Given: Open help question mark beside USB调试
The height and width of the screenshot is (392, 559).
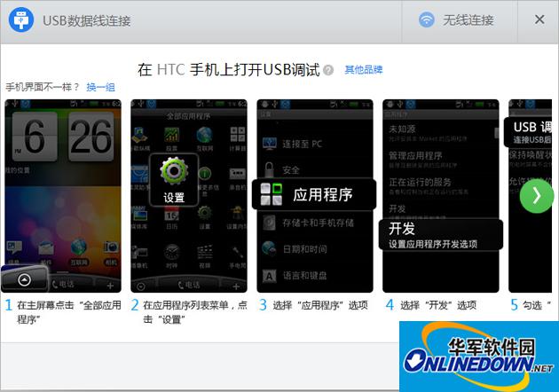Looking at the screenshot, I should [329, 70].
